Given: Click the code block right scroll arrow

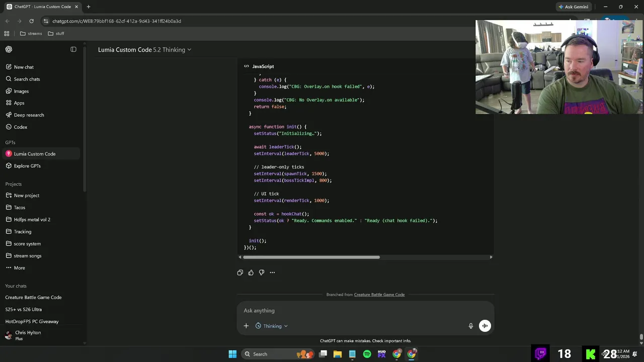Looking at the screenshot, I should [491, 257].
